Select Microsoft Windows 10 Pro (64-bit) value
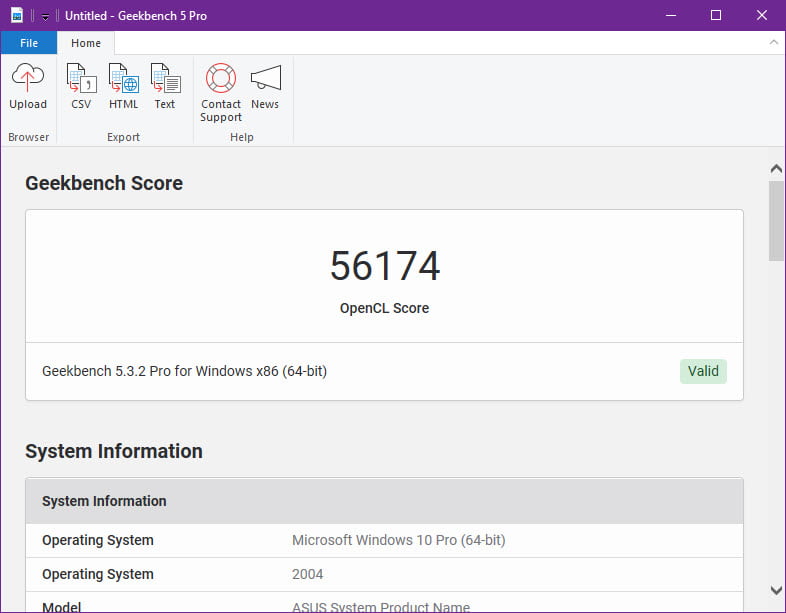Screen dimensions: 786x613 point(399,540)
